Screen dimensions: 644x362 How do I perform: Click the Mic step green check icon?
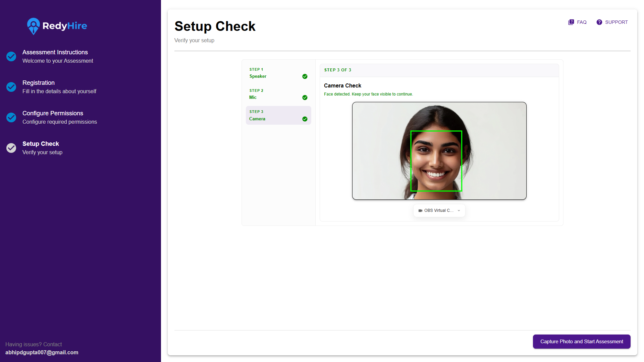click(305, 98)
